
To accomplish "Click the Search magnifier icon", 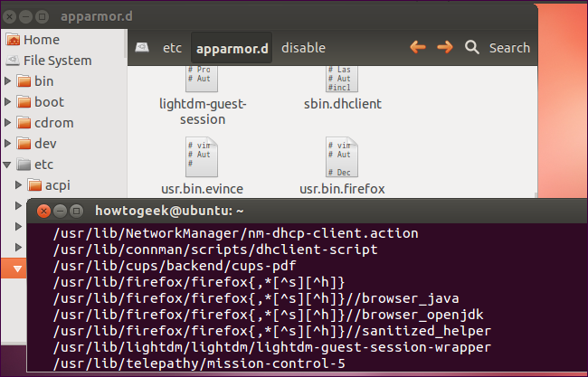I will click(471, 47).
